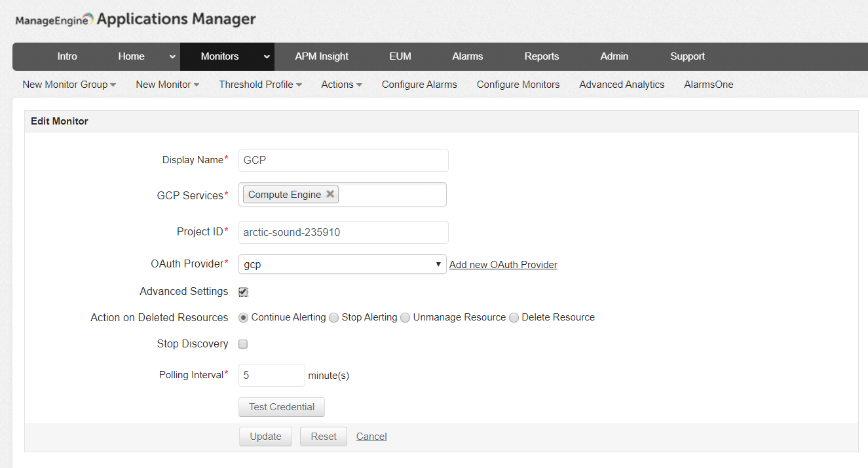The height and width of the screenshot is (468, 868).
Task: Enable the Stop Discovery checkbox
Action: pos(243,344)
